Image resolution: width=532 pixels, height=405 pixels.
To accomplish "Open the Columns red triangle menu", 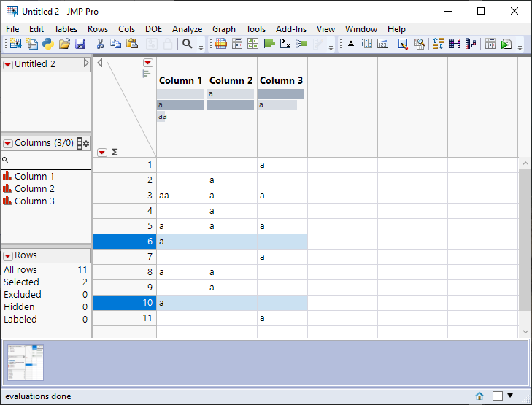I will [8, 144].
